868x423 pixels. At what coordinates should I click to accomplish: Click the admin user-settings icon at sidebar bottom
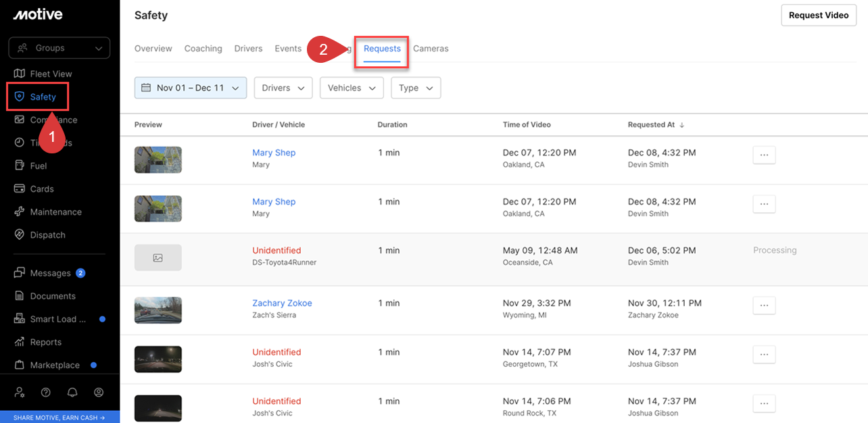(x=20, y=392)
